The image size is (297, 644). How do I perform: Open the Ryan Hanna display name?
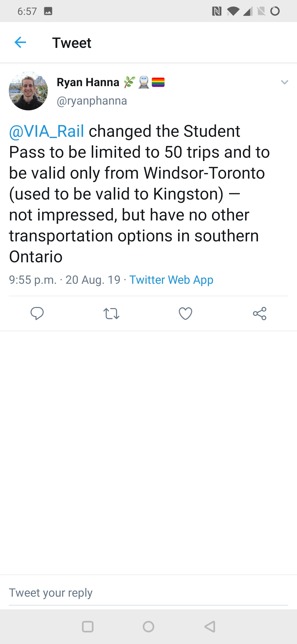pos(88,82)
